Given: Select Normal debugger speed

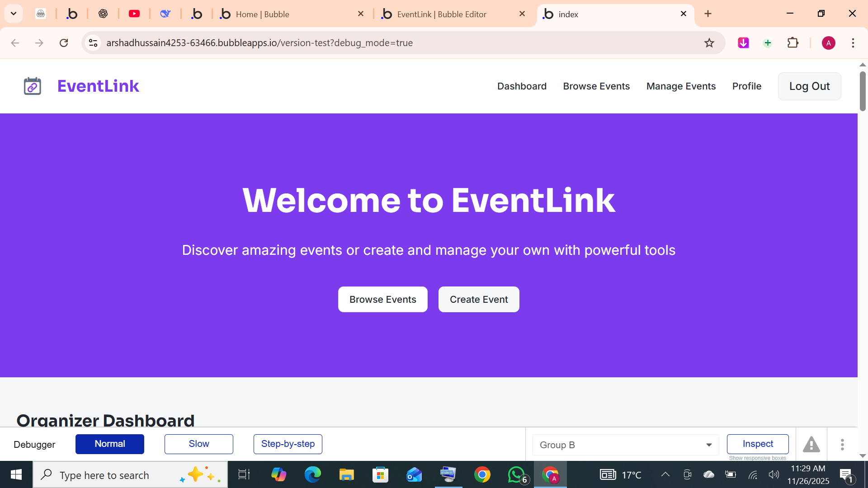Looking at the screenshot, I should tap(110, 444).
